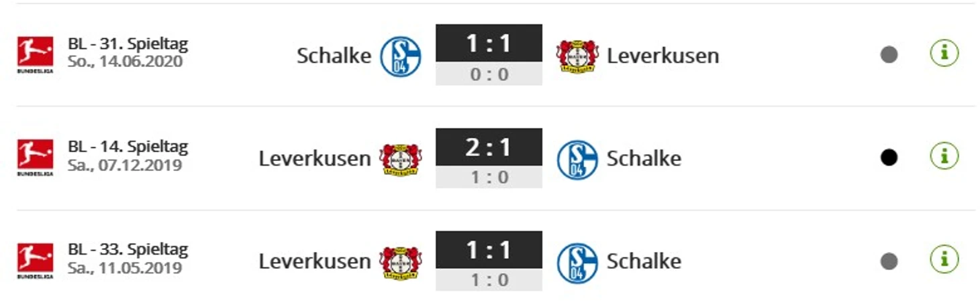
Task: Open info icon for 11.05.2019 match
Action: click(944, 260)
